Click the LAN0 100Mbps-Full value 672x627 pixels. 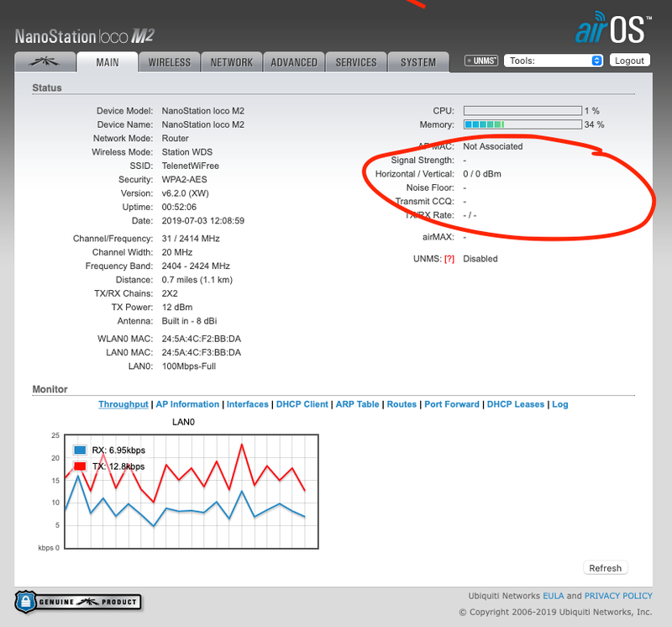pyautogui.click(x=189, y=366)
